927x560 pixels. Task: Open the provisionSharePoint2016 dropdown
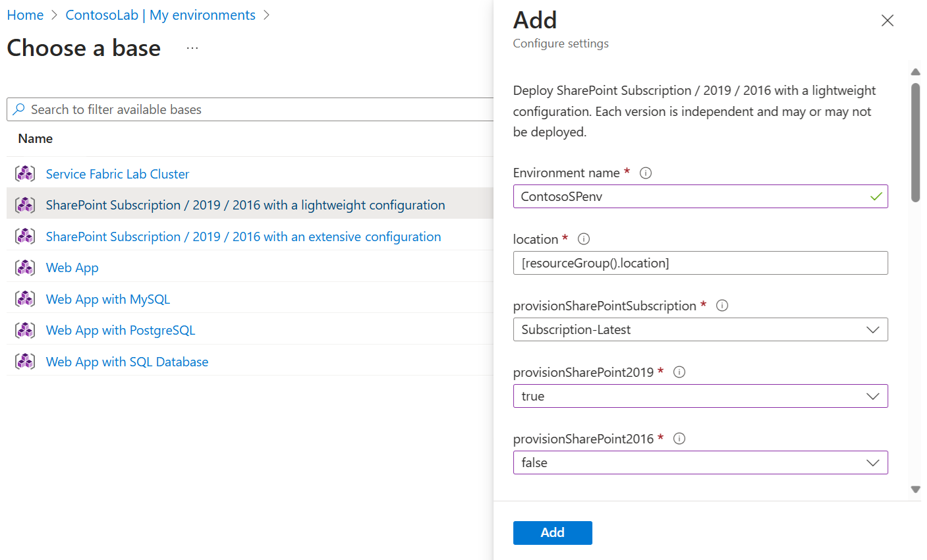click(700, 462)
